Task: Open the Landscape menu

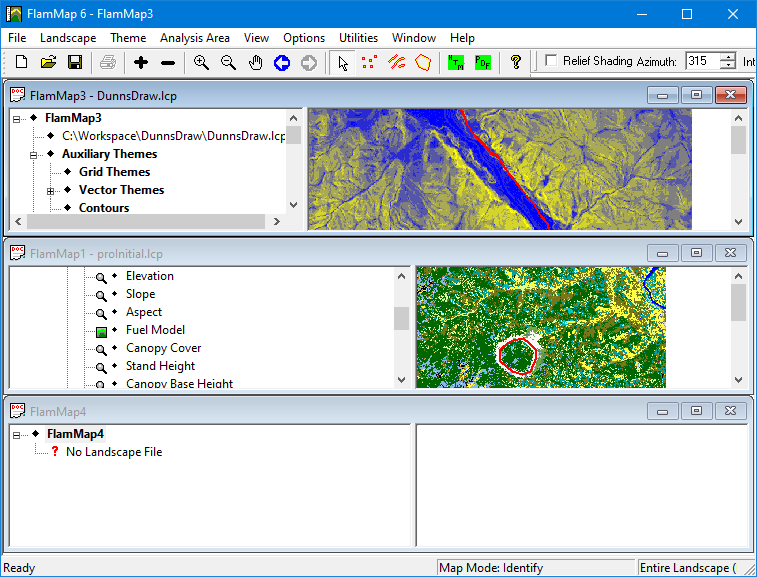Action: pos(68,38)
